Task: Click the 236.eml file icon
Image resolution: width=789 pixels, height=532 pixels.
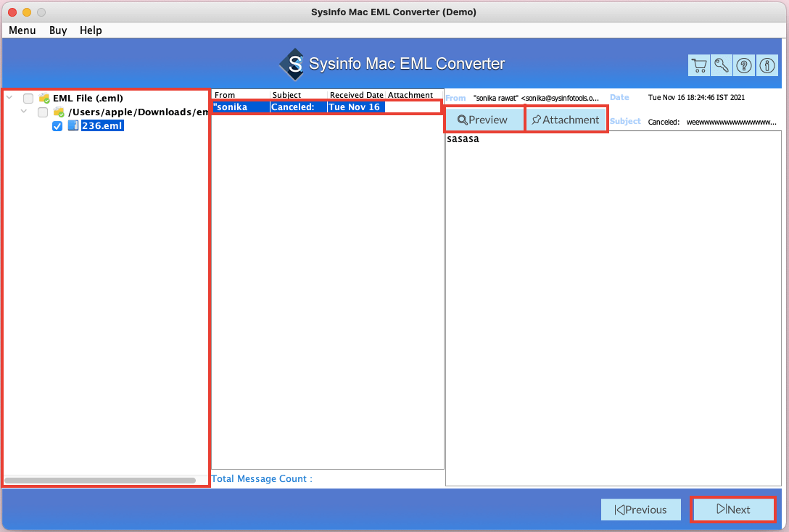Action: tap(73, 125)
